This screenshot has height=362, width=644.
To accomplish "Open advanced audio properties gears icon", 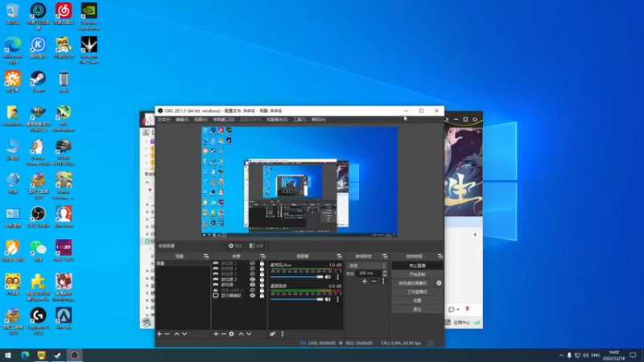I will pyautogui.click(x=273, y=334).
